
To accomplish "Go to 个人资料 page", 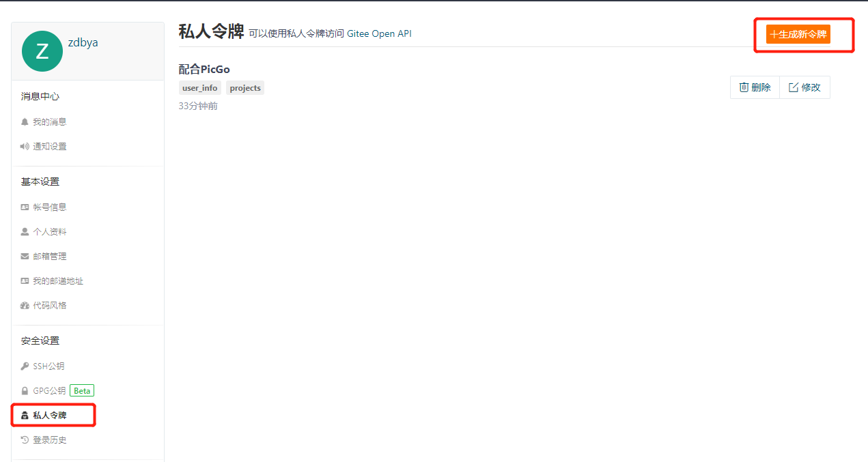I will (x=50, y=231).
